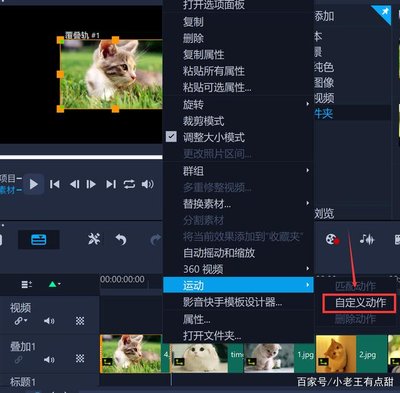Jump to the end with the End button
The width and height of the screenshot is (400, 393).
pyautogui.click(x=111, y=184)
